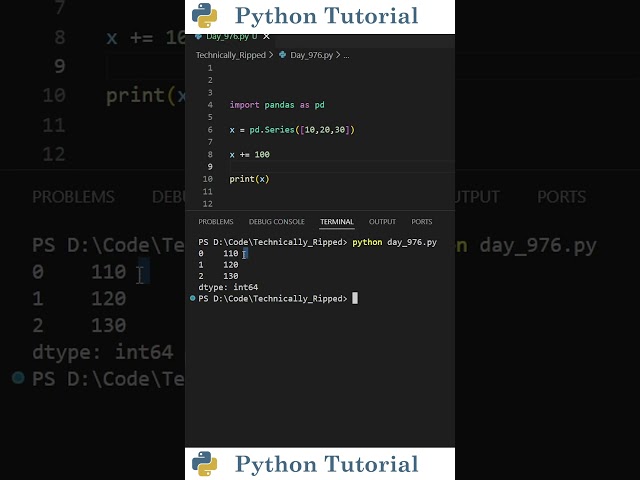The height and width of the screenshot is (480, 640).
Task: Click line number 4 in gutter
Action: [x=210, y=105]
